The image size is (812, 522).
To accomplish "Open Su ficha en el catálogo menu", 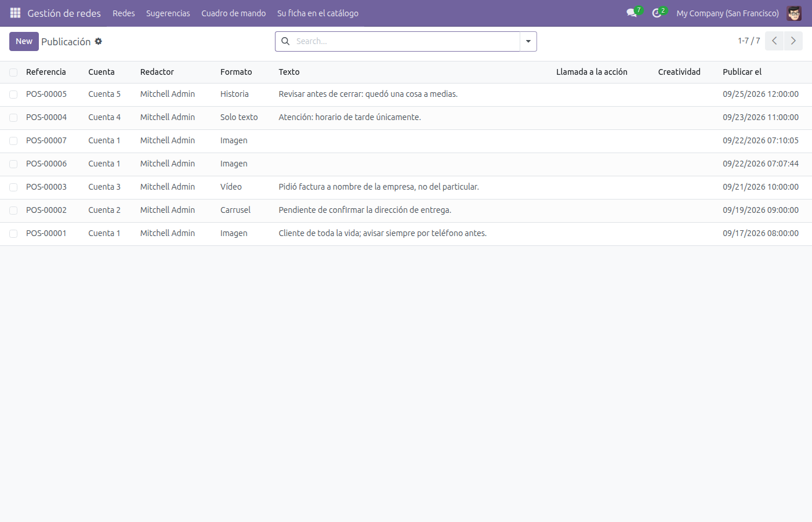I will pyautogui.click(x=318, y=13).
